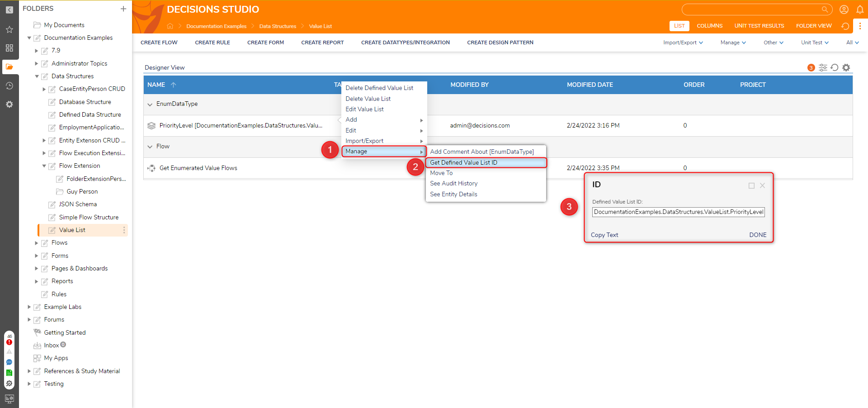
Task: Click the Defined Value List ID field
Action: 678,212
